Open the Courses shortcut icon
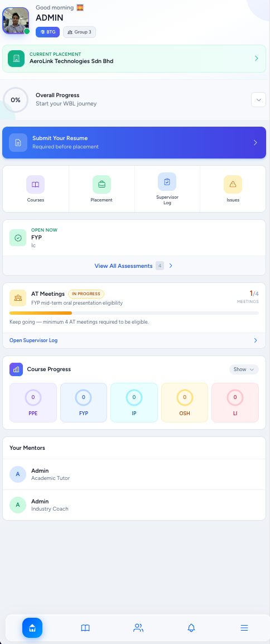 click(x=35, y=184)
